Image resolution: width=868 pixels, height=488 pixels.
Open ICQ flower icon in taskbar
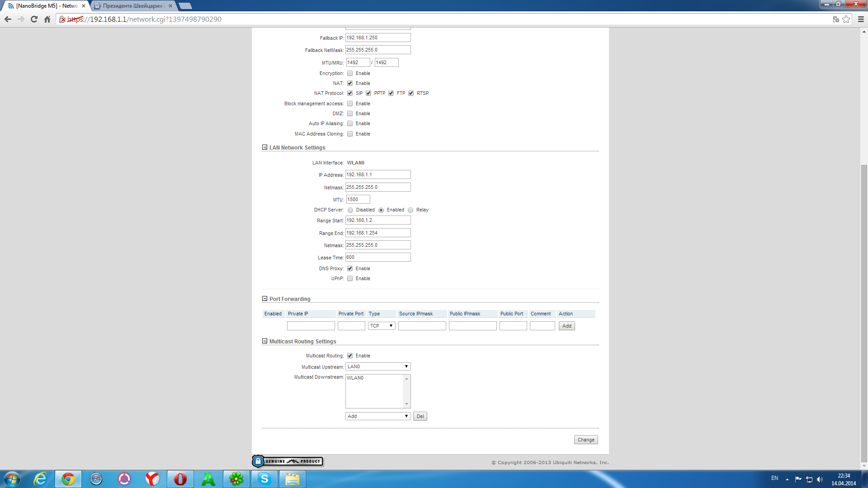point(236,479)
